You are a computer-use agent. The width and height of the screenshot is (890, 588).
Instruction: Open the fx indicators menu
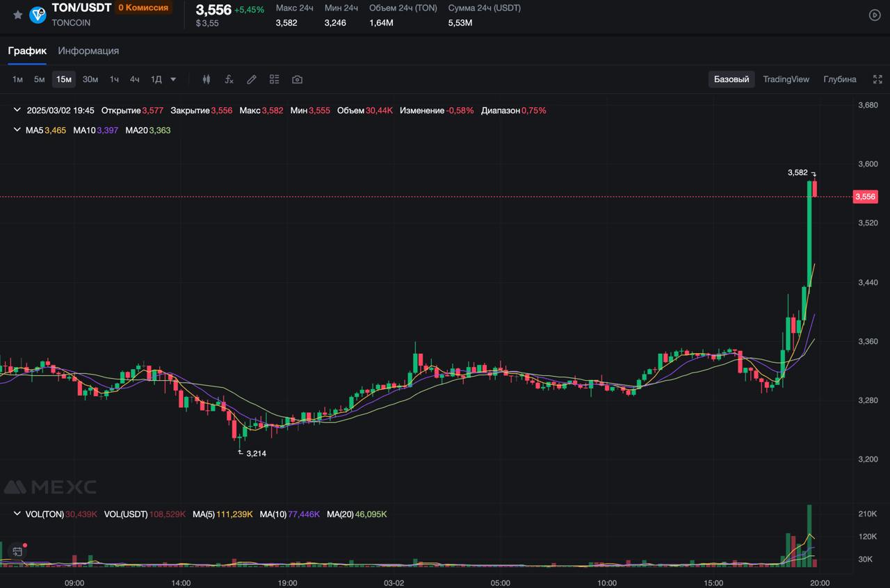click(x=229, y=79)
